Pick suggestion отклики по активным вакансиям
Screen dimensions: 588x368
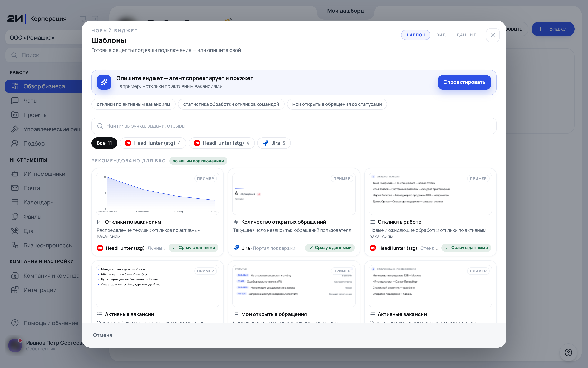pyautogui.click(x=133, y=104)
